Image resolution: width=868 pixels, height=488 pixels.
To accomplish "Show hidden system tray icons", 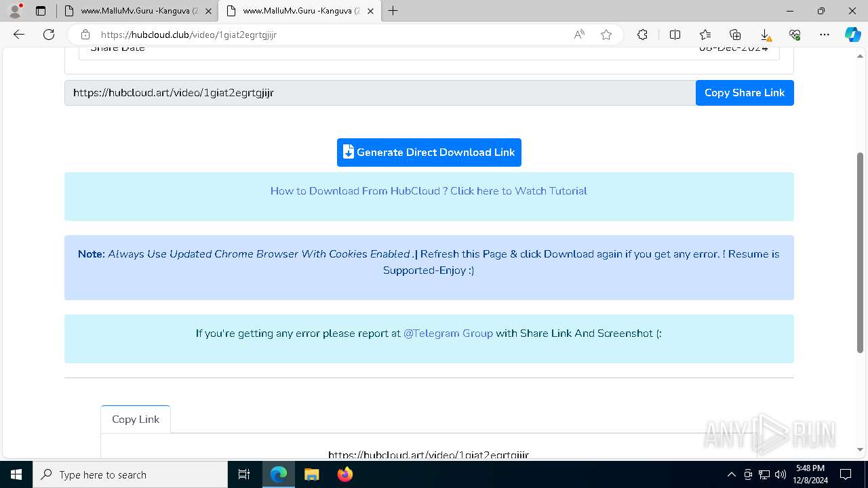I will tap(731, 474).
